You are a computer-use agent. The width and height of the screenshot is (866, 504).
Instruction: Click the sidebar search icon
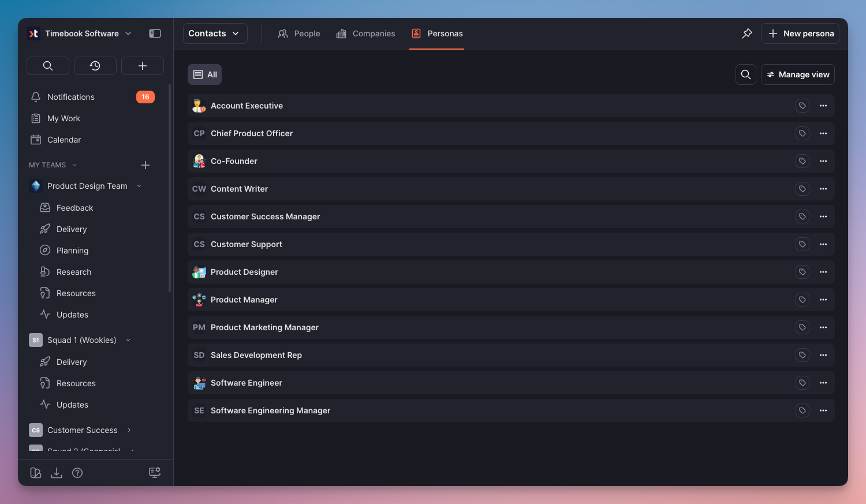pyautogui.click(x=48, y=66)
